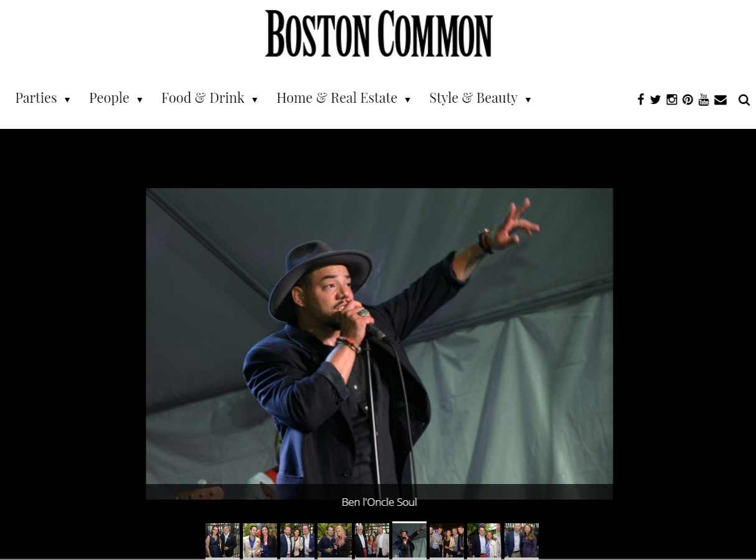The image size is (756, 560).
Task: Open the Instagram camera icon
Action: point(671,100)
